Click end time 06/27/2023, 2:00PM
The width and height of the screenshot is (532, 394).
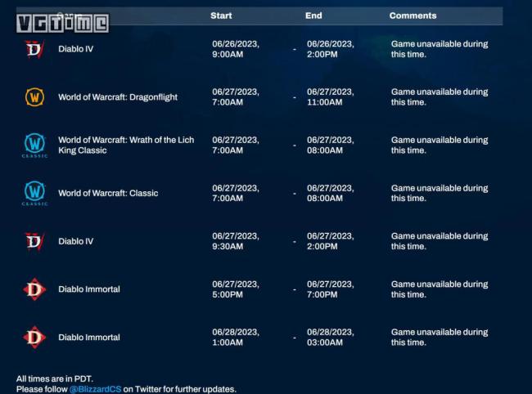[x=331, y=241]
